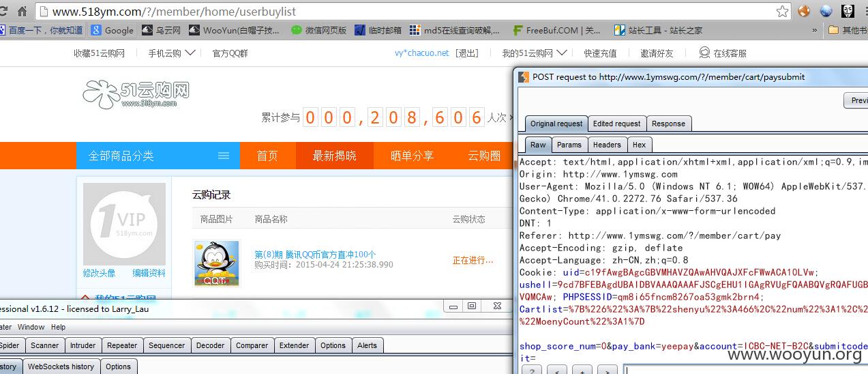Open the 百度一下 bookmark
Image resolution: width=868 pixels, height=374 pixels.
[41, 30]
